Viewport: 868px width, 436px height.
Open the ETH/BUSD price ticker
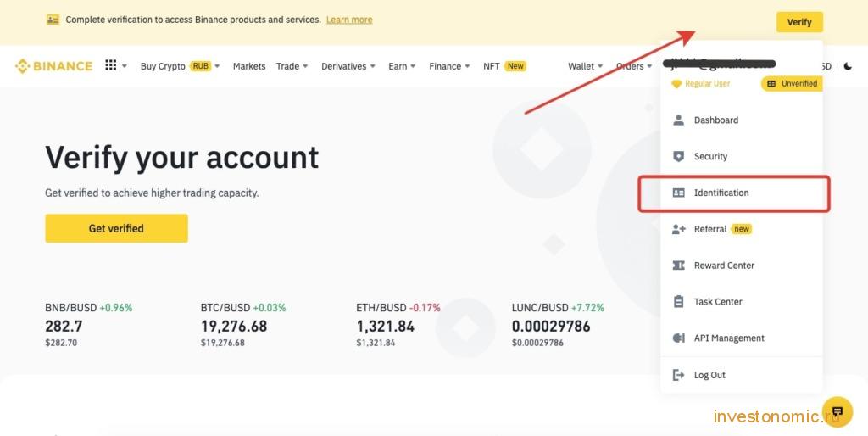[x=398, y=327]
